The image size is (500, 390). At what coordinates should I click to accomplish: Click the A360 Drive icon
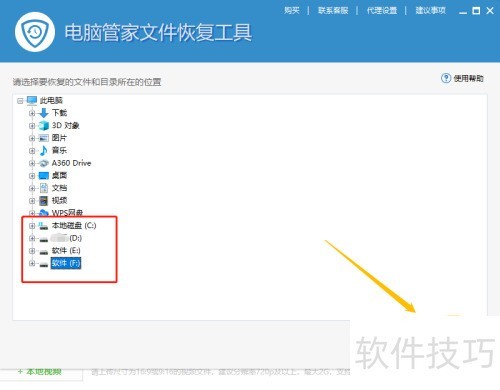[x=44, y=163]
